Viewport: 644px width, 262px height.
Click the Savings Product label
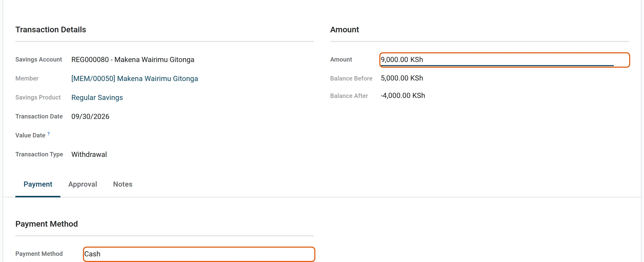click(x=38, y=97)
